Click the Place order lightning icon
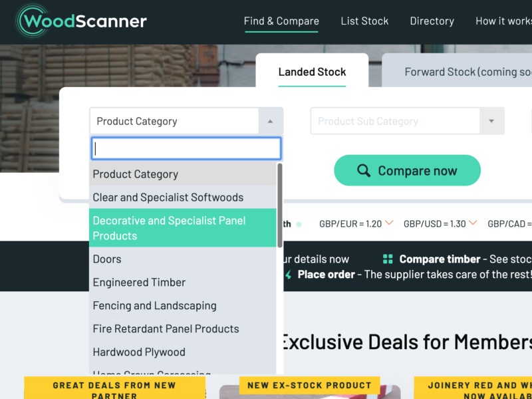Image resolution: width=532 pixels, height=399 pixels. pyautogui.click(x=288, y=275)
